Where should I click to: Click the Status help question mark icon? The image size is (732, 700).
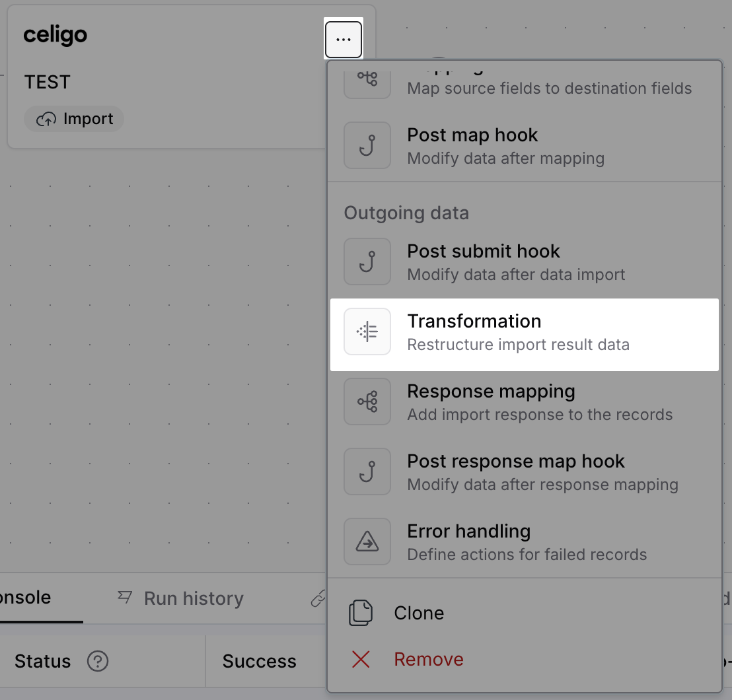[98, 661]
